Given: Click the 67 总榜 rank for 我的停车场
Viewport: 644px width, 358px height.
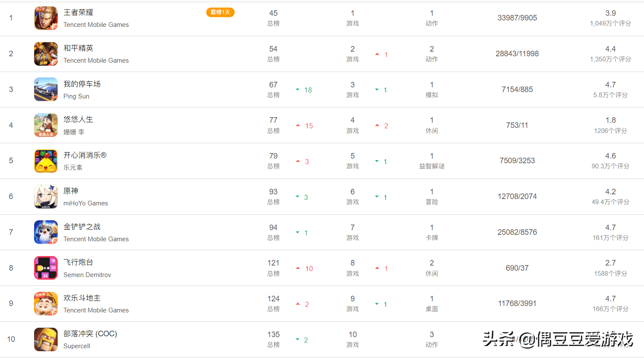Looking at the screenshot, I should pos(274,89).
